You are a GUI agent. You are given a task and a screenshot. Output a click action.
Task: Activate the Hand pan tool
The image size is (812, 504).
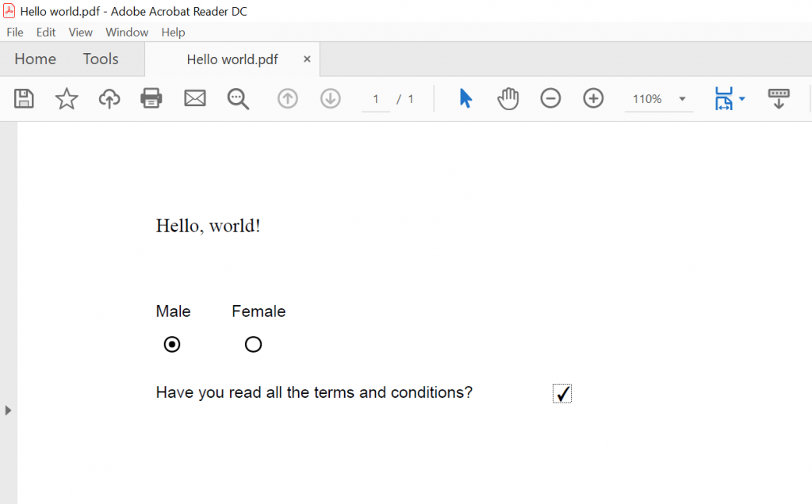point(507,98)
